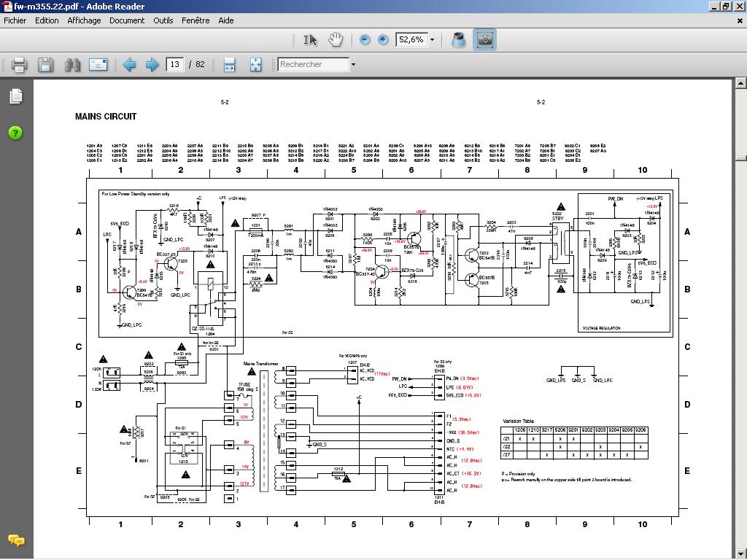Open the Pages panel in sidebar
The height and width of the screenshot is (560, 747).
coord(16,96)
